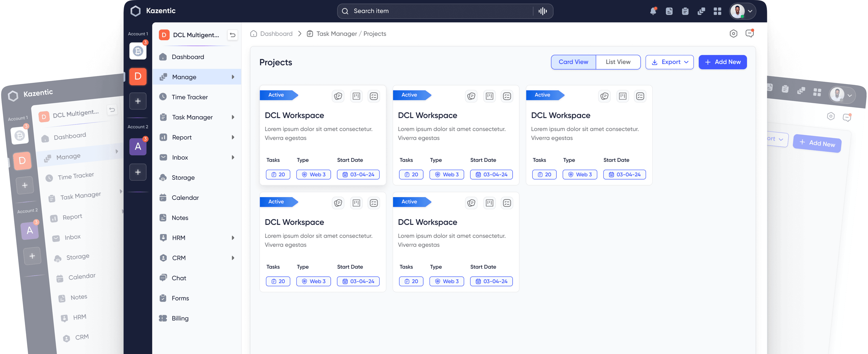Click the DCL Multigent workspace name

point(196,35)
